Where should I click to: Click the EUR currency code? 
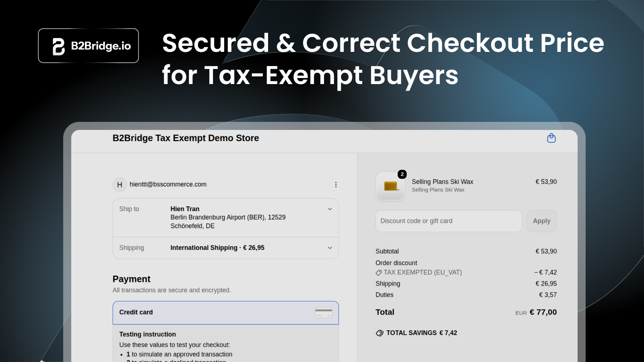click(521, 313)
